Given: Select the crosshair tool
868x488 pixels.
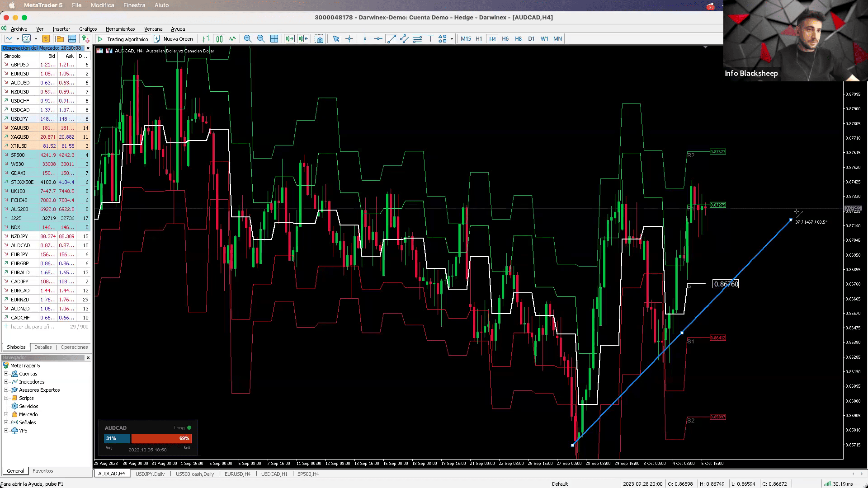Looking at the screenshot, I should click(x=349, y=39).
